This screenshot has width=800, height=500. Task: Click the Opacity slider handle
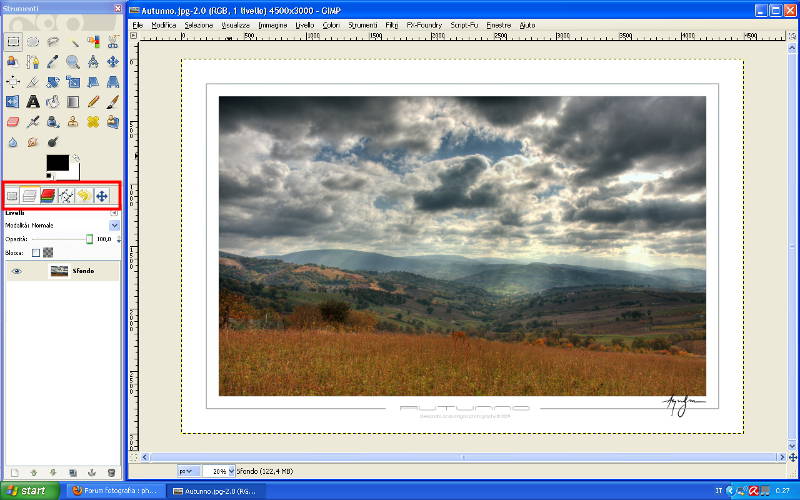[89, 239]
